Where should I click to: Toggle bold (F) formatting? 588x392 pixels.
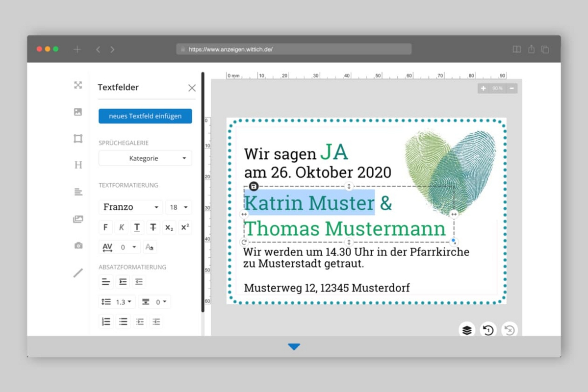point(105,227)
